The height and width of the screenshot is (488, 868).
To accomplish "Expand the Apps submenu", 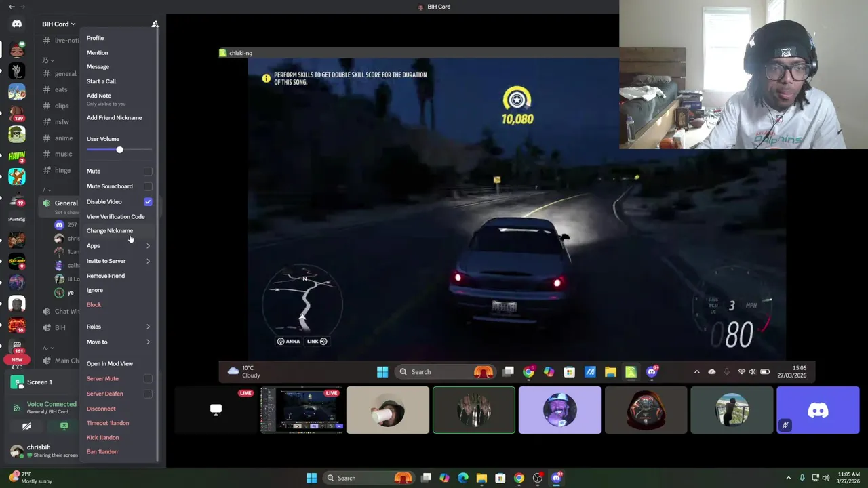I will 119,246.
